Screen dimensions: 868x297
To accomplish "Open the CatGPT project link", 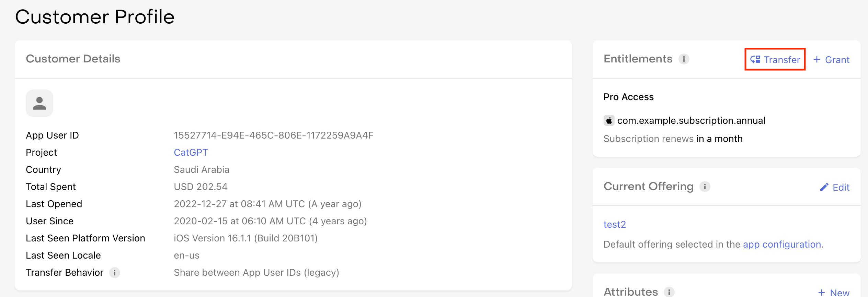I will (x=191, y=152).
